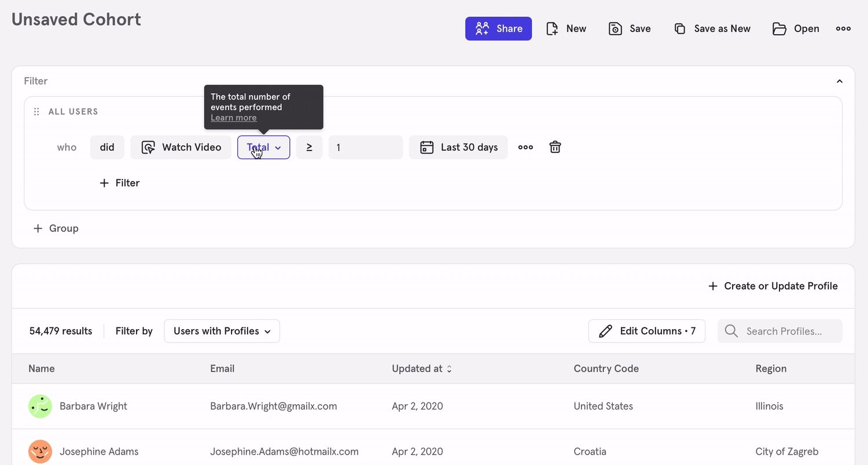This screenshot has height=465, width=868.
Task: Open the filter row three-dots menu
Action: tap(525, 147)
